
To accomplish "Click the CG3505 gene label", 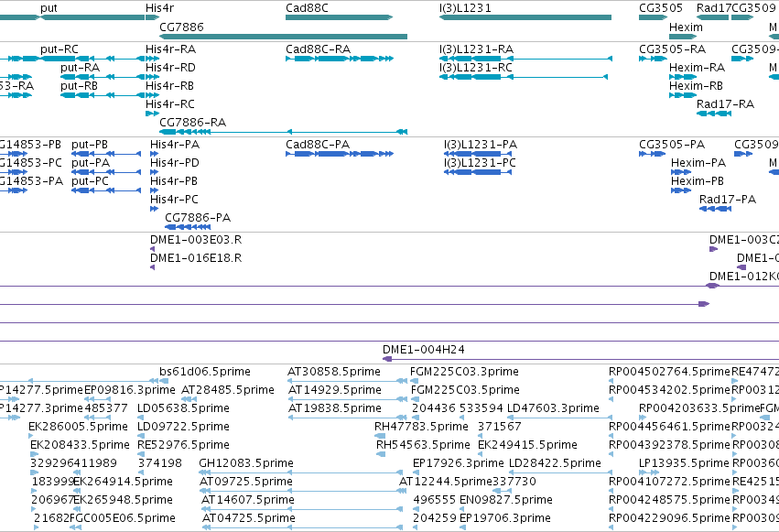I will pos(661,8).
